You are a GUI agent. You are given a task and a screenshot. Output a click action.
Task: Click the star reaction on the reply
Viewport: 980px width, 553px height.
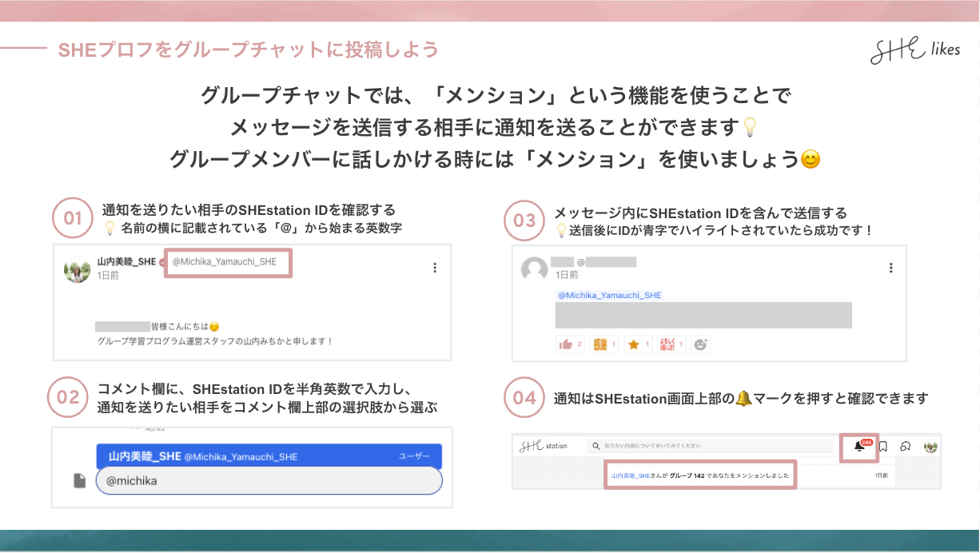pos(638,344)
